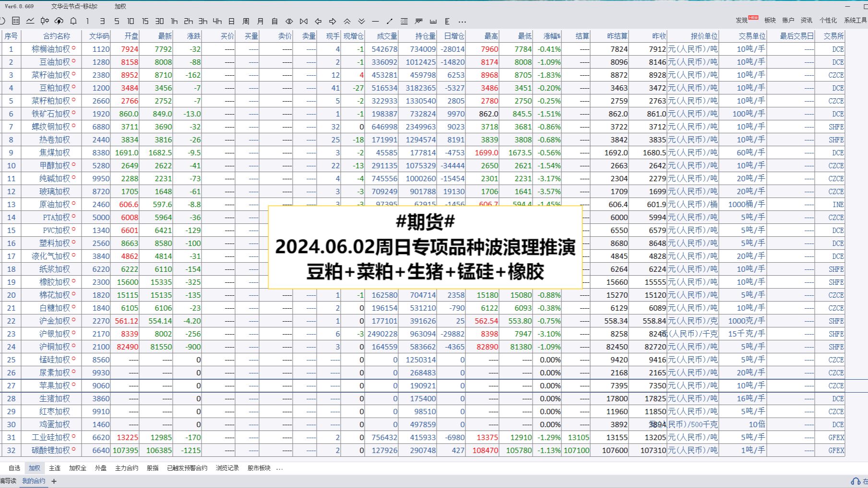Image resolution: width=868 pixels, height=488 pixels.
Task: Click the headset customer service icon
Action: pyautogui.click(x=856, y=481)
